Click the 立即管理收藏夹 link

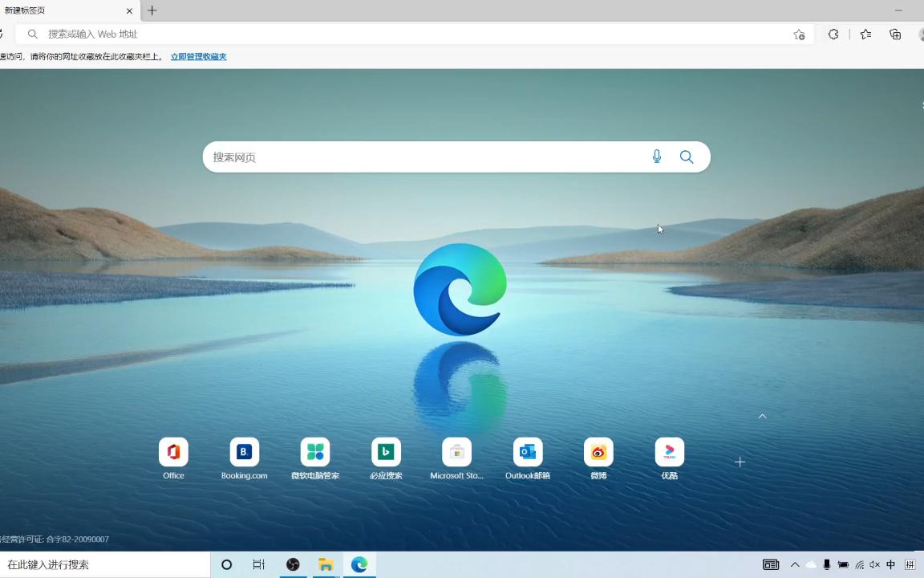[199, 57]
